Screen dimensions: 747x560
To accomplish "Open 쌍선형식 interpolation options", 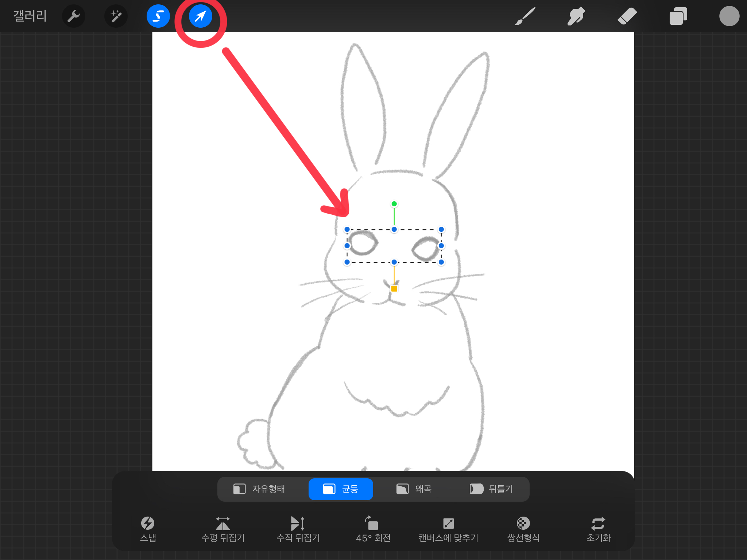I will [x=523, y=529].
